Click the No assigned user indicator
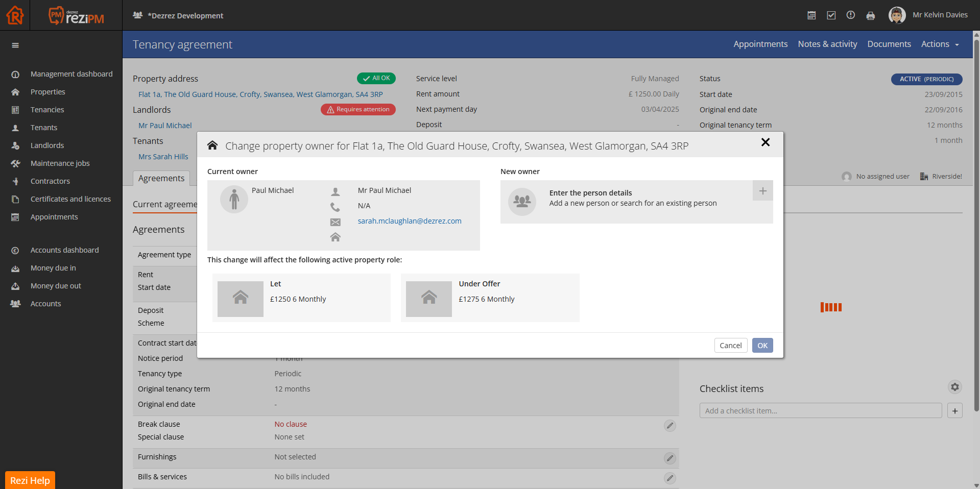The image size is (980, 489). coord(875,177)
